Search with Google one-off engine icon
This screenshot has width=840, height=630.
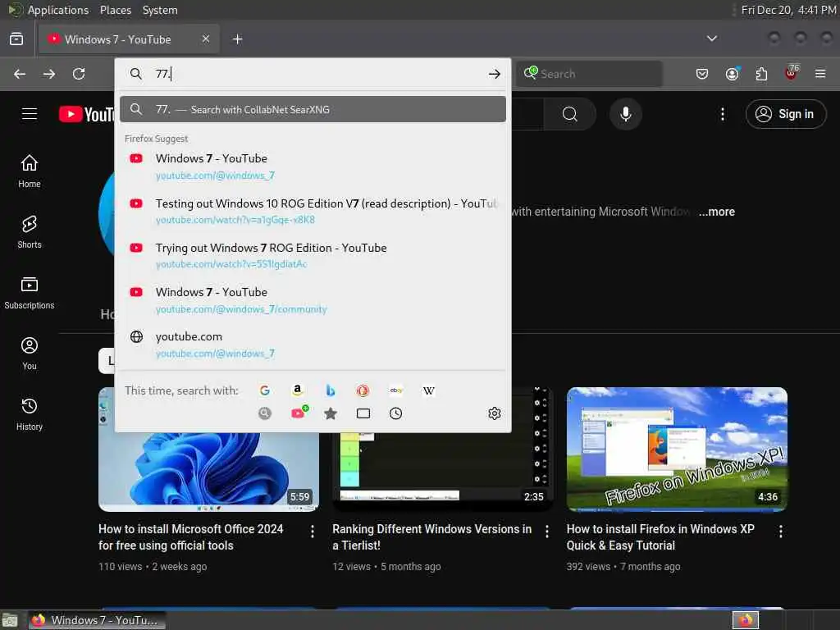[x=265, y=390]
